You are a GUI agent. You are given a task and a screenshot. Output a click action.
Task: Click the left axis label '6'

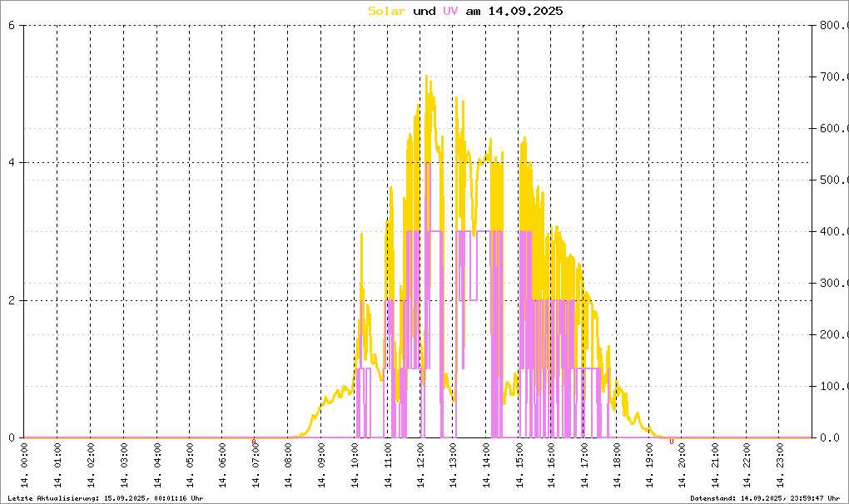tap(12, 26)
